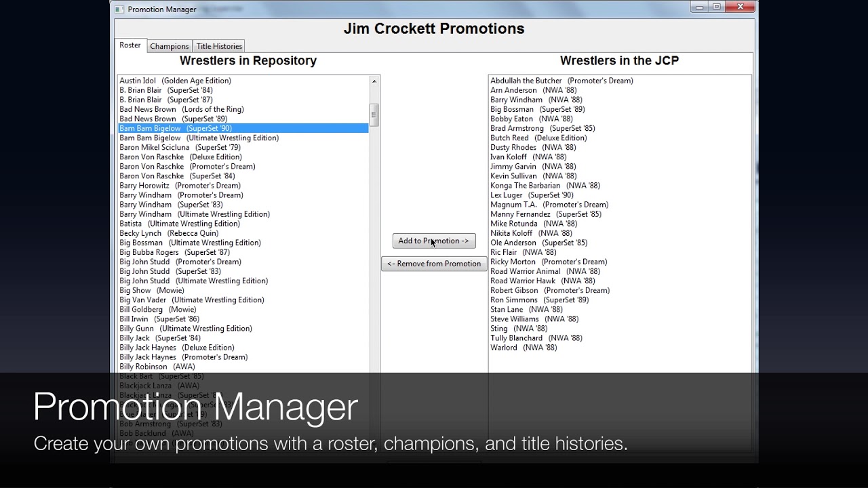Select Dusty Rhodes (NWA '88)
The height and width of the screenshot is (488, 868).
[x=620, y=147]
